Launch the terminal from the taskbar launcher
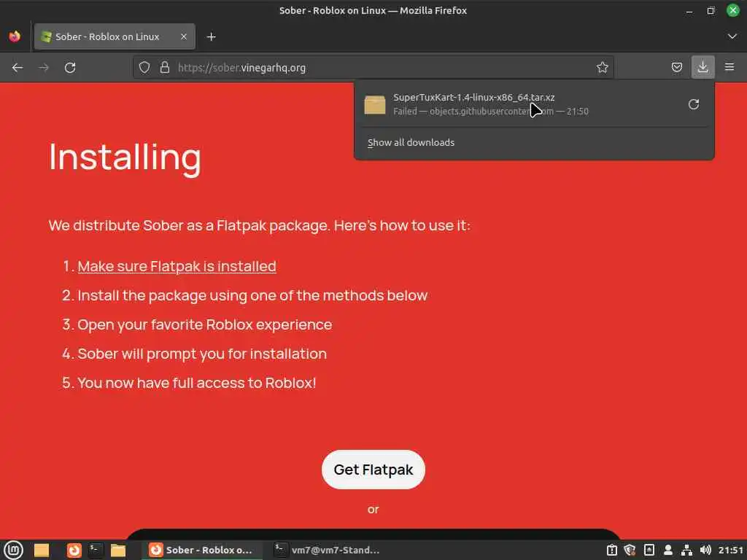Viewport: 747px width, 560px height. (x=96, y=550)
